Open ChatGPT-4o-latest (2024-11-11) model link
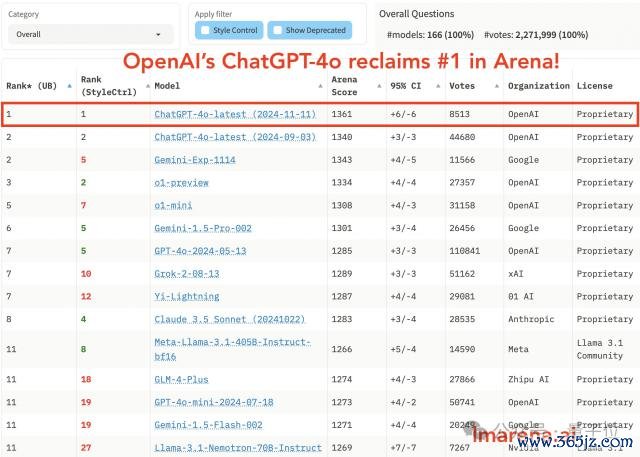Image resolution: width=640 pixels, height=457 pixels. pyautogui.click(x=235, y=114)
